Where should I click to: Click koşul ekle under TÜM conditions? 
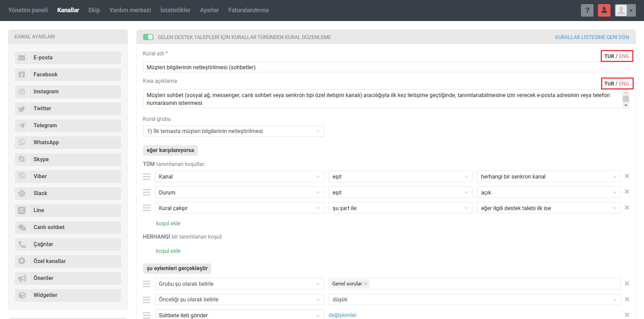point(168,223)
